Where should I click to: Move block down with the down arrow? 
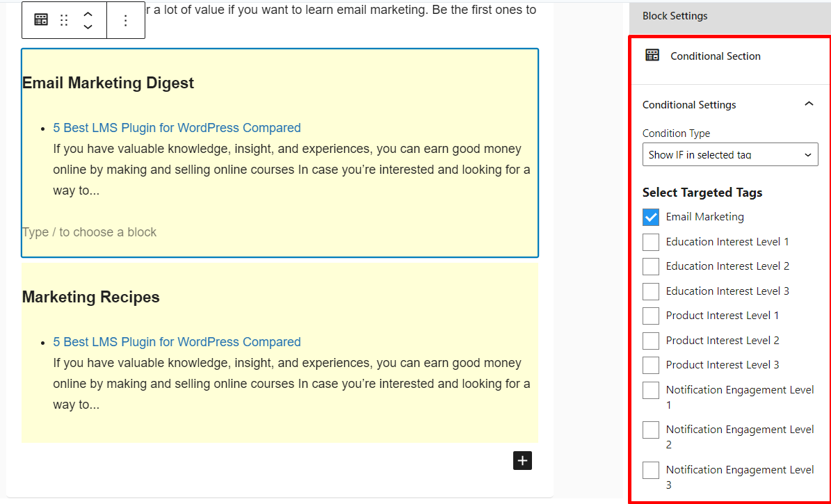88,26
